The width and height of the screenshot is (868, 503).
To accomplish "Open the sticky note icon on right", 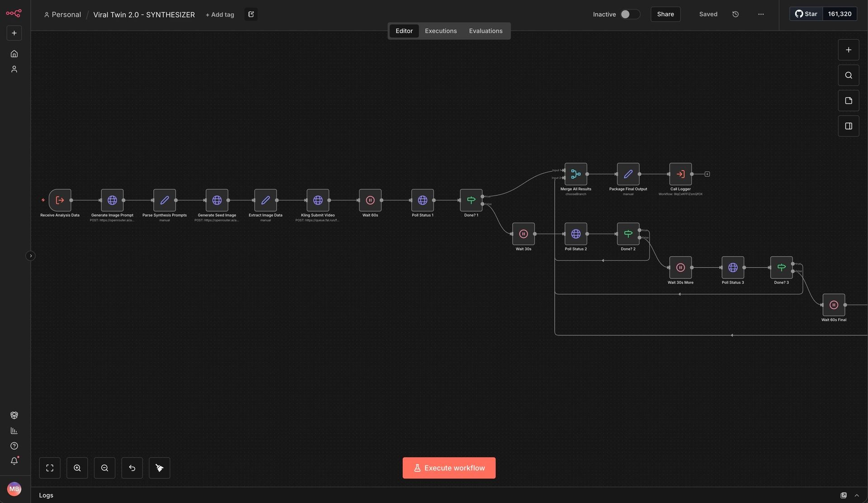I will click(848, 101).
